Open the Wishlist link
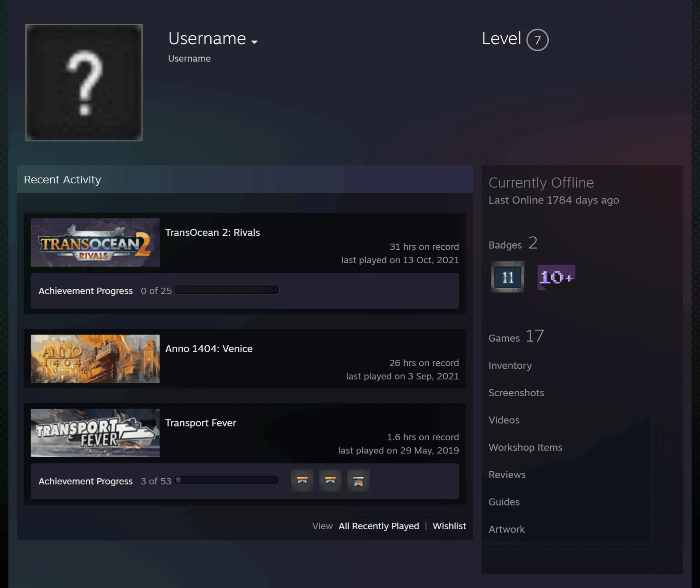 pos(449,526)
